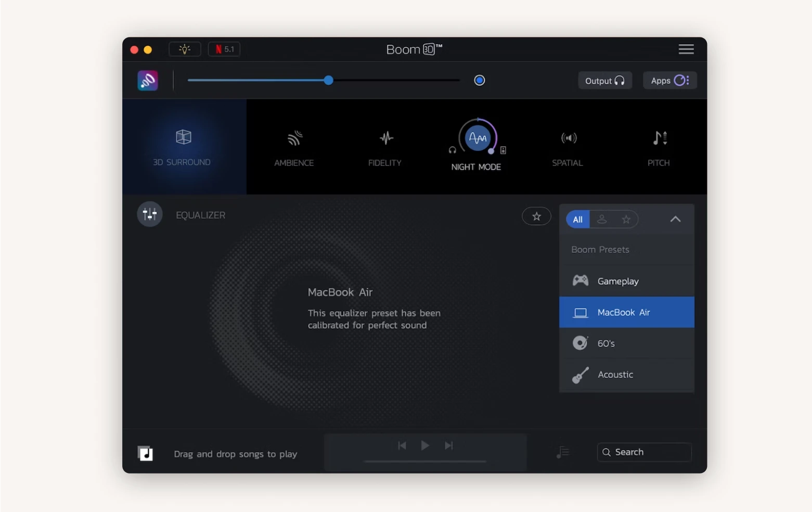Play the current song
The height and width of the screenshot is (512, 812).
point(425,445)
